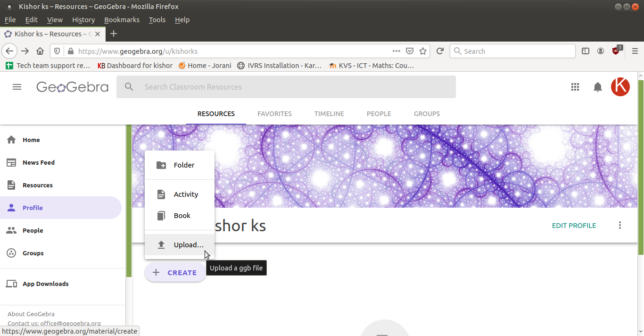Open the History menu
644x336 pixels.
83,19
